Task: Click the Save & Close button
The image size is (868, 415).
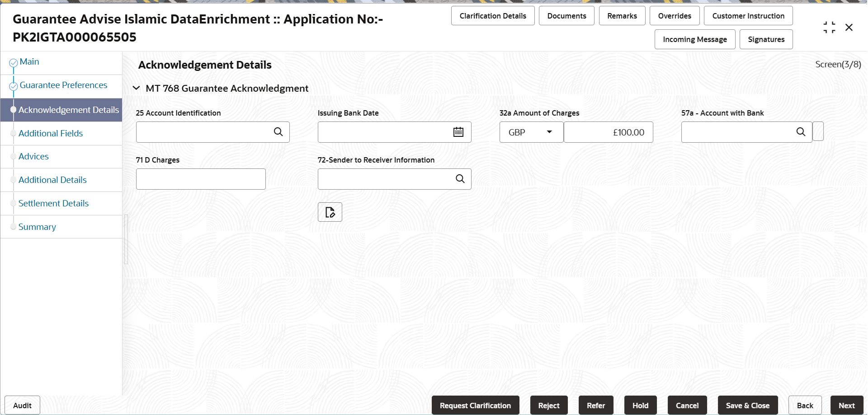Action: [748, 405]
